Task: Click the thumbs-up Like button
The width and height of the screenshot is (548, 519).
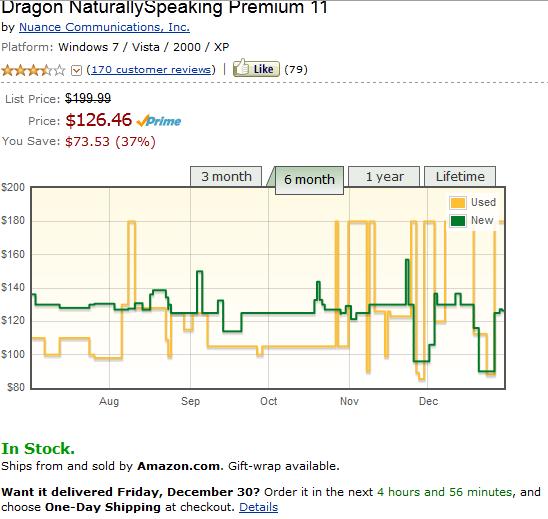Action: pyautogui.click(x=256, y=68)
